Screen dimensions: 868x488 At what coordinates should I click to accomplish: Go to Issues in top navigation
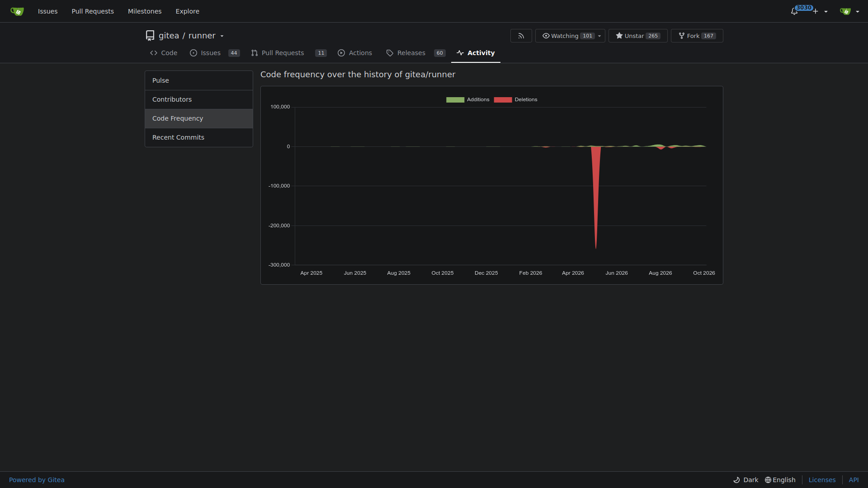47,11
